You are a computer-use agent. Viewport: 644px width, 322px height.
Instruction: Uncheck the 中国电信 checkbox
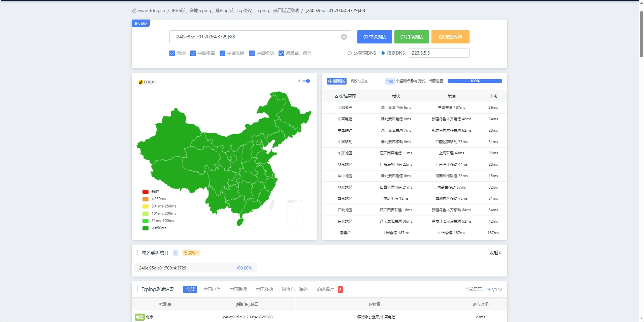coord(193,53)
